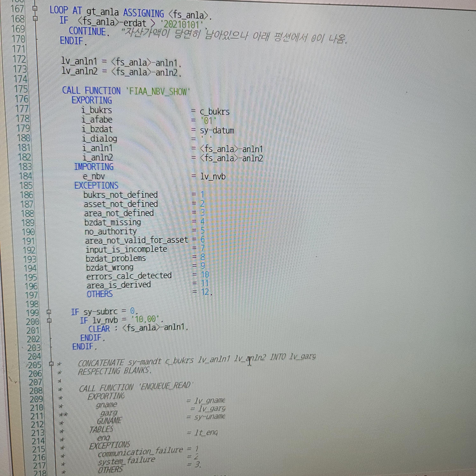Click the asset_not_defined exception
This screenshot has width=476, height=476.
click(121, 204)
